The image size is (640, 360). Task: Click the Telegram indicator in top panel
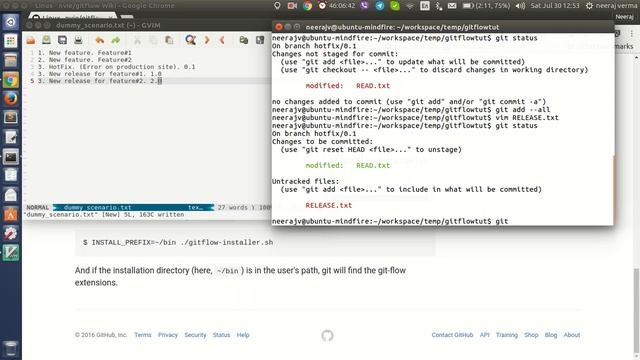[380, 6]
